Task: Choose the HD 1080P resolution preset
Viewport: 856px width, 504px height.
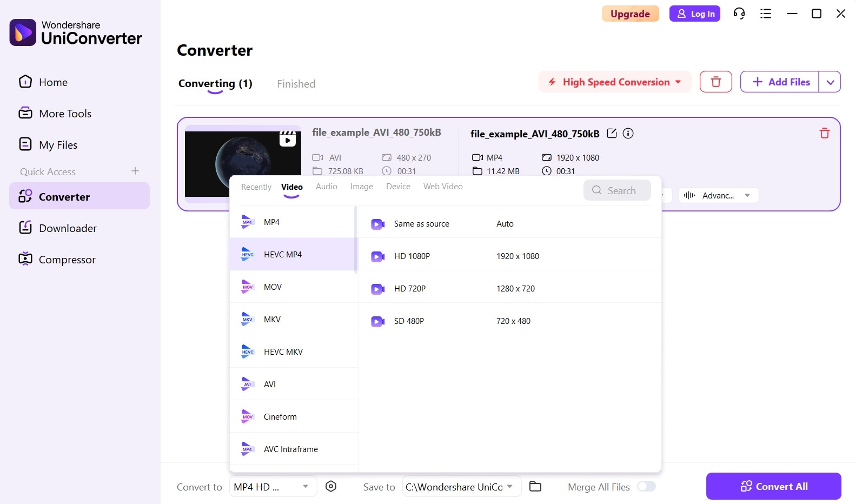Action: 510,256
